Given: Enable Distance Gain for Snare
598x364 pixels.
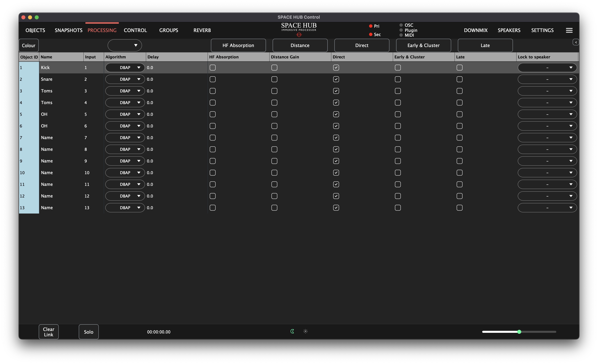Looking at the screenshot, I should (274, 79).
